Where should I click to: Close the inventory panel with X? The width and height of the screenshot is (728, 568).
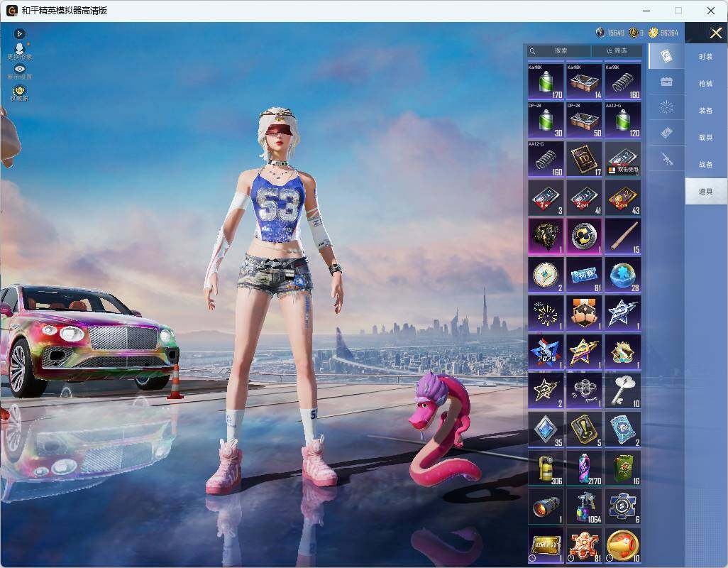715,33
